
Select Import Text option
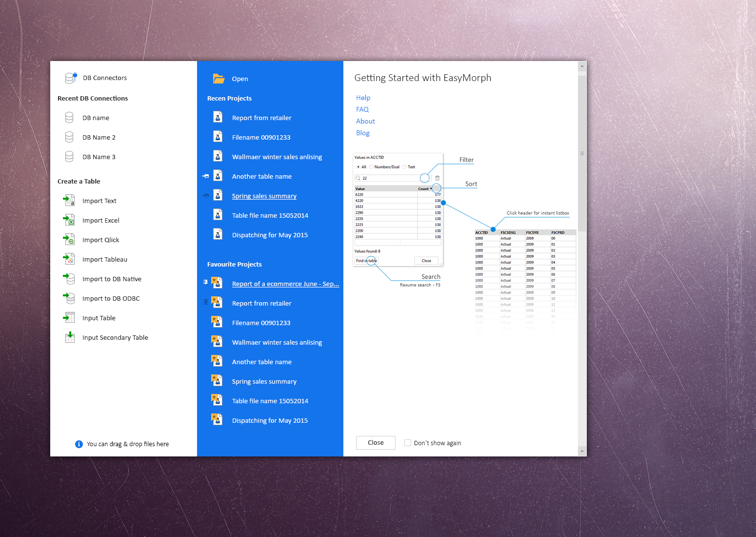click(99, 201)
